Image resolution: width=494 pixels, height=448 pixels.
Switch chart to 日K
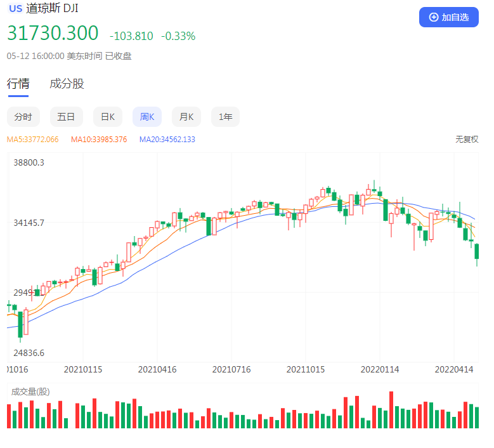point(107,117)
